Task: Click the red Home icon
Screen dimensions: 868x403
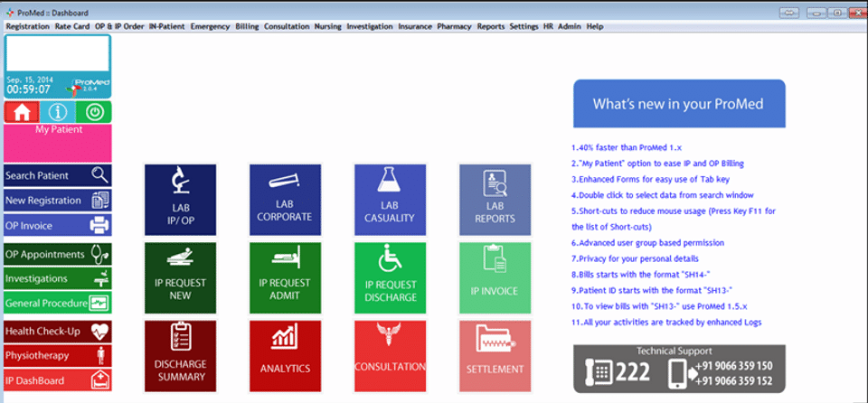Action: [22, 112]
